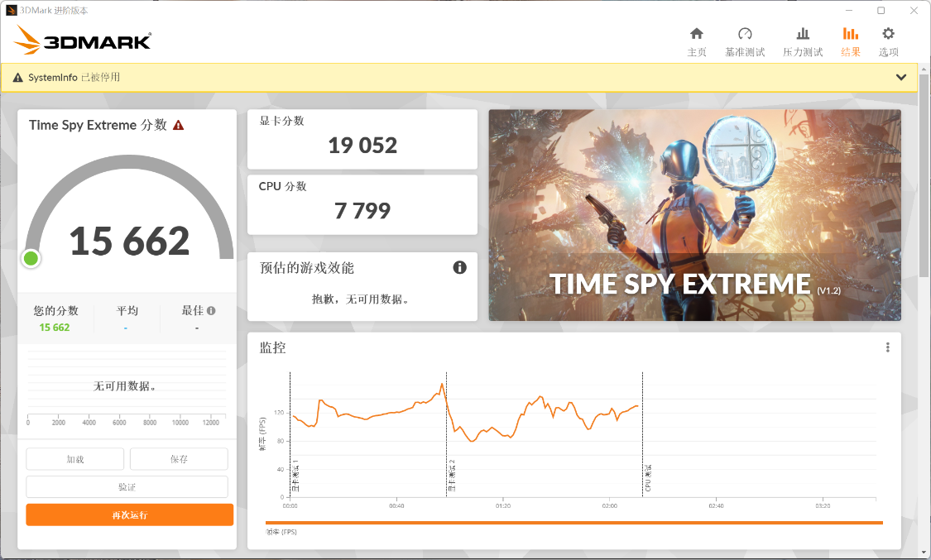Click the orange Run Again (再次运行) button
Viewport: 931px width, 560px height.
[129, 515]
